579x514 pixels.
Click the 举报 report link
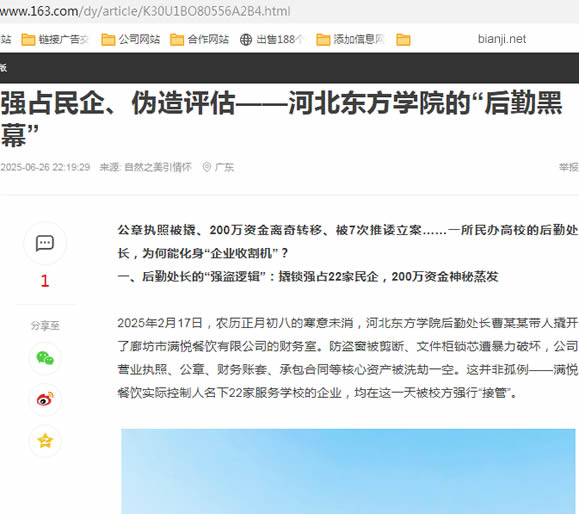569,167
